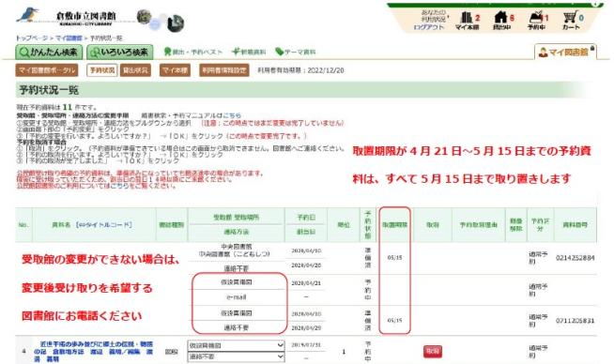Open the 予約中 reservations icon
Screen dimensions: 614x364
pos(538,21)
